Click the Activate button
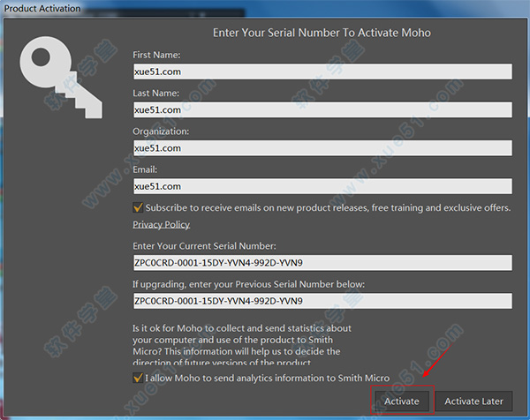 point(402,401)
